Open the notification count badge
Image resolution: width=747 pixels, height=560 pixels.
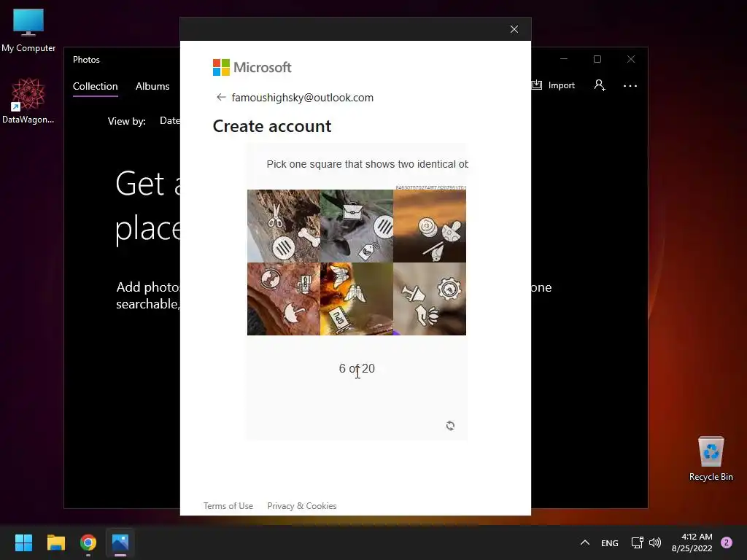point(727,542)
